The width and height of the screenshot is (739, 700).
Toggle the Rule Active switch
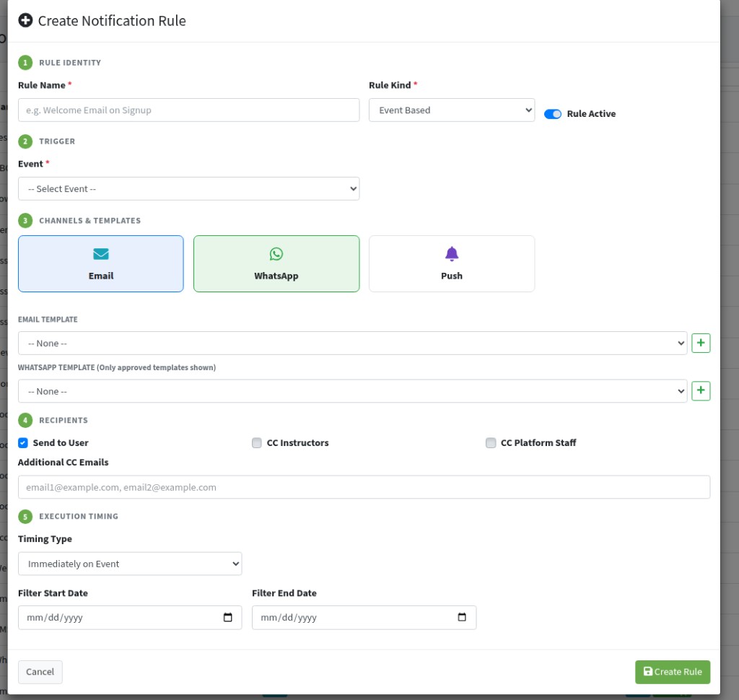[x=552, y=113]
